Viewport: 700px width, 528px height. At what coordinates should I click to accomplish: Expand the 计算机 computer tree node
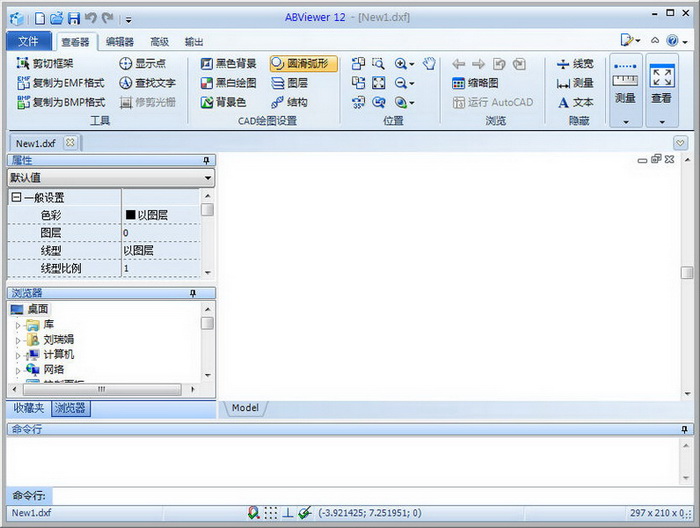[x=17, y=355]
